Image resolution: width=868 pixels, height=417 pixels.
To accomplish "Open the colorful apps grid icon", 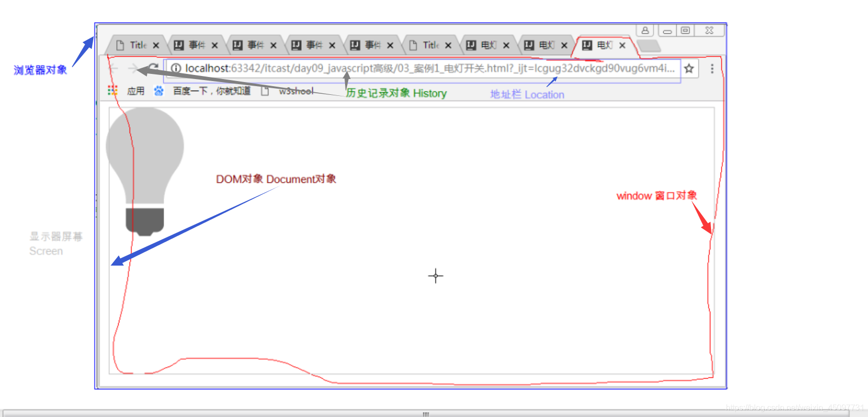I will pos(113,91).
